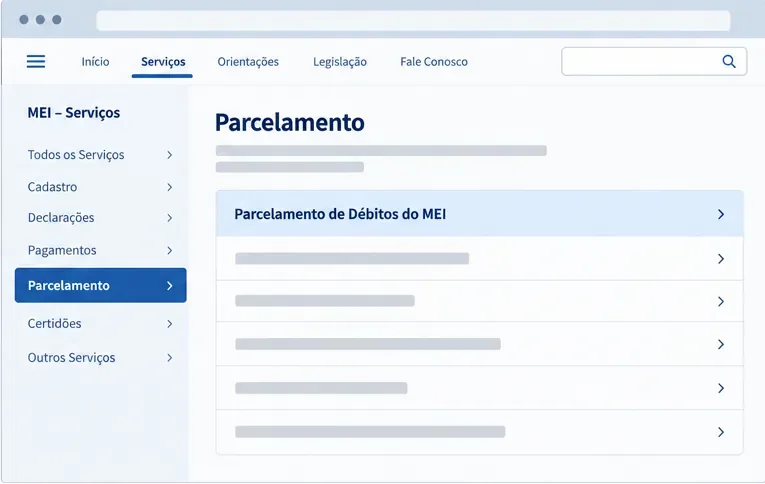Expand chevron next to Cadastro
The height and width of the screenshot is (484, 765).
coord(169,187)
